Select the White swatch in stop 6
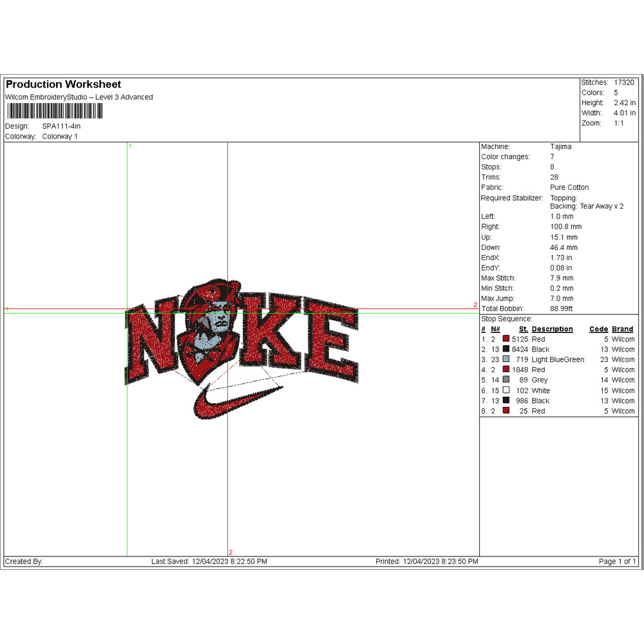Screen dimensions: 644x644 click(506, 390)
